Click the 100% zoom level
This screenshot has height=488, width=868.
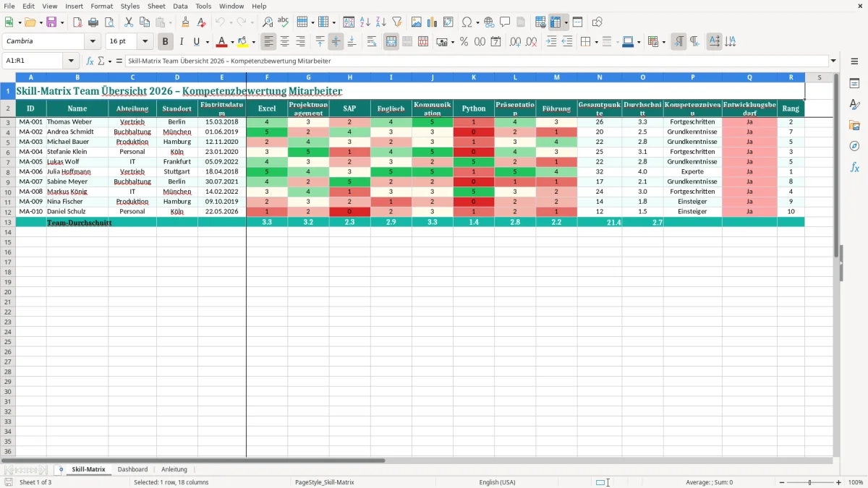pyautogui.click(x=856, y=482)
